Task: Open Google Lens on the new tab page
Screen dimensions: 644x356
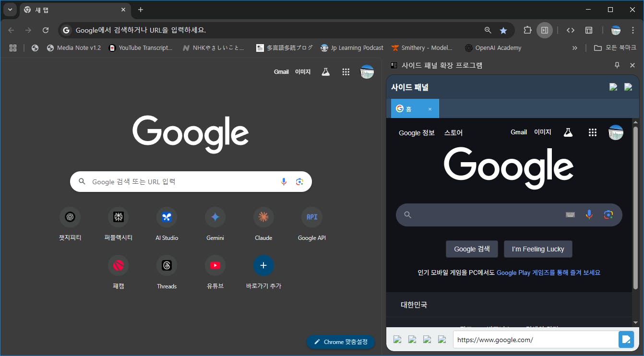Action: (299, 182)
